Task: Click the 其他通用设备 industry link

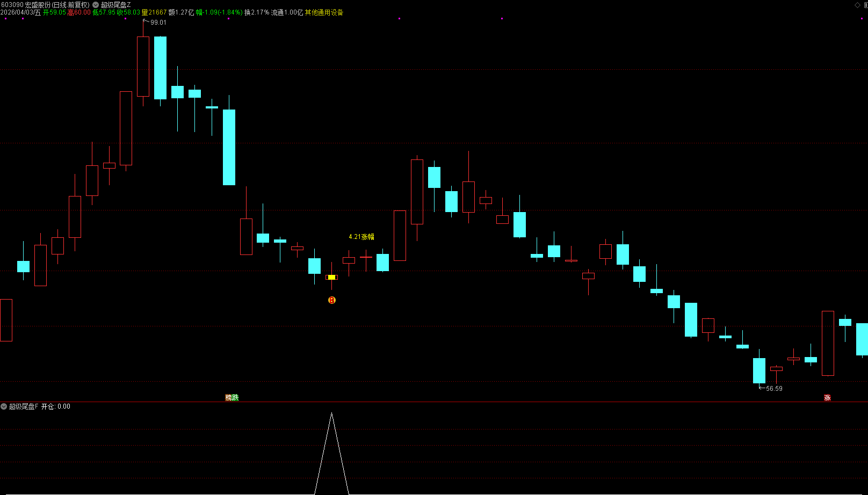Action: [324, 12]
